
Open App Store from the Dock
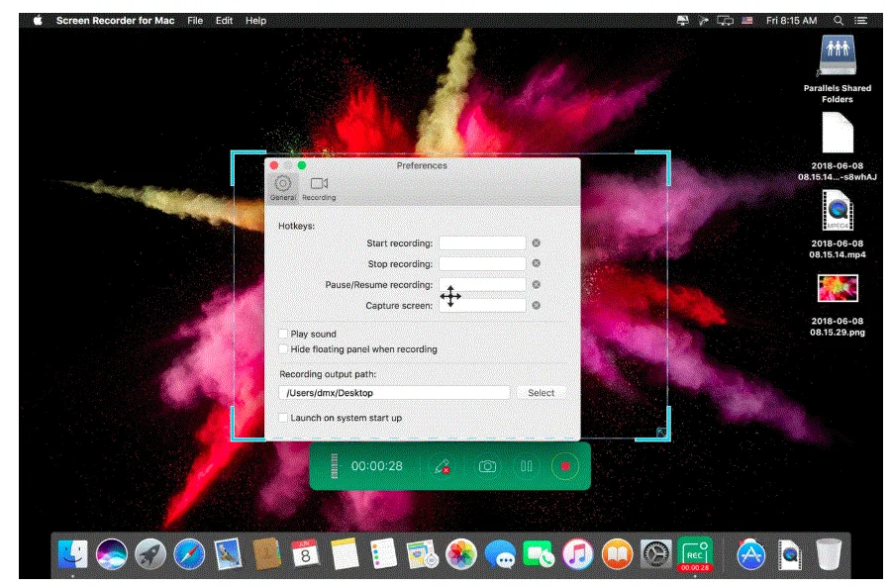point(750,554)
